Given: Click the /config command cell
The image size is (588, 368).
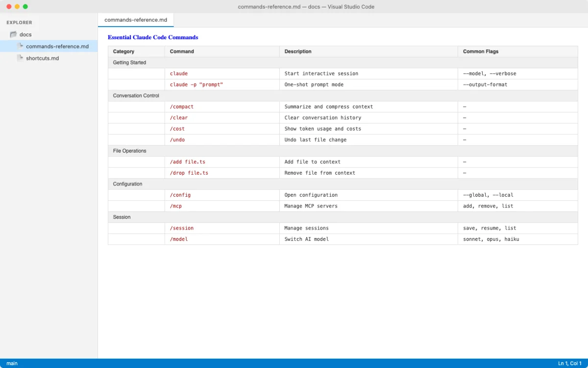Looking at the screenshot, I should click(222, 195).
